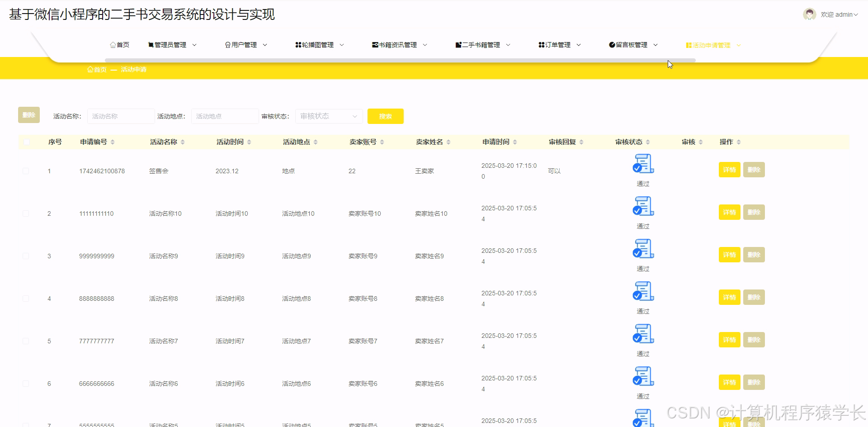Click the yellow 搜索 button

pyautogui.click(x=385, y=116)
